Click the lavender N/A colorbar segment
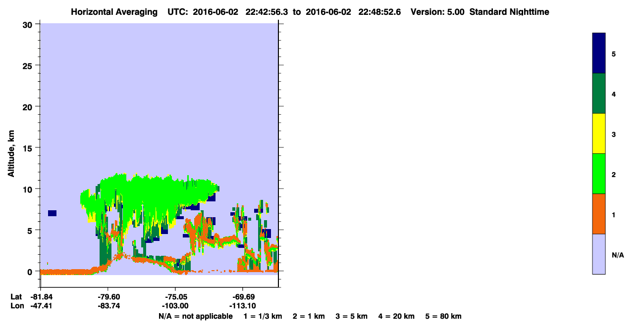 598,254
